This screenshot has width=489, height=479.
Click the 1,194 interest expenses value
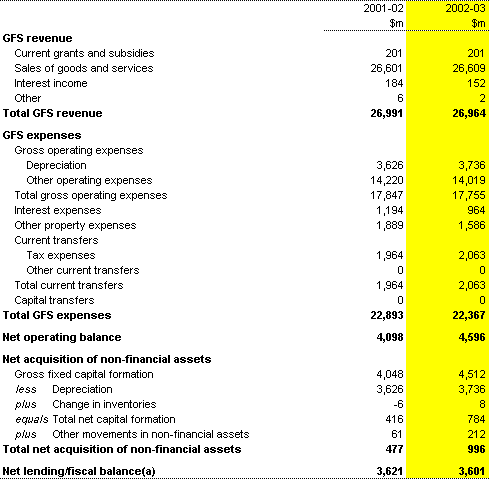[x=390, y=210]
